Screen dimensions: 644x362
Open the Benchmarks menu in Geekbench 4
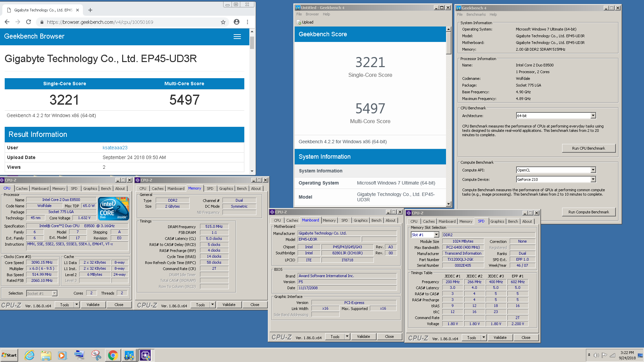(x=476, y=14)
